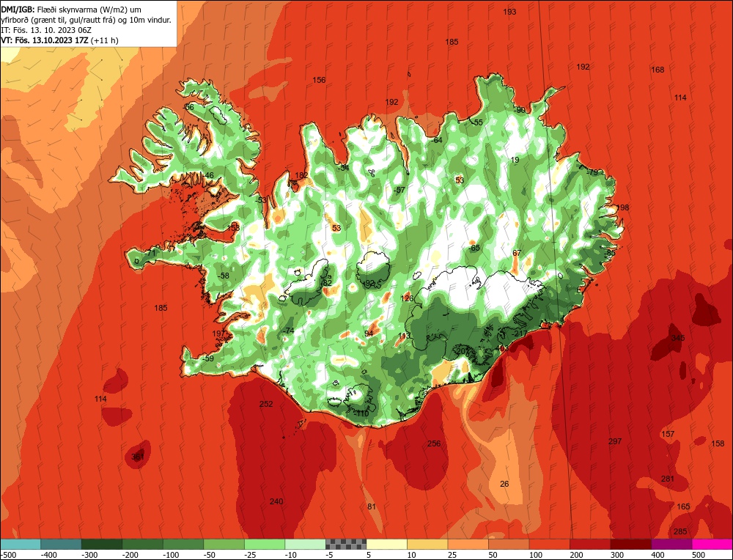This screenshot has width=733, height=560.
Task: Select the flux value '-74' in southwest Iceland
Action: point(288,331)
